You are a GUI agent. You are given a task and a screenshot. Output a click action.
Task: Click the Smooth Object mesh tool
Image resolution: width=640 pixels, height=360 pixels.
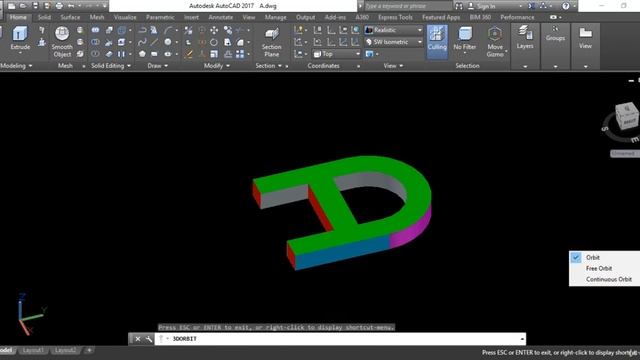pyautogui.click(x=62, y=42)
